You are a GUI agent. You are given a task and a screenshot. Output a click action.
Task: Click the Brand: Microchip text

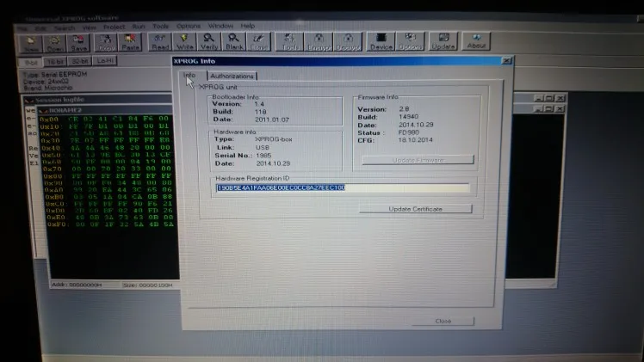(47, 88)
